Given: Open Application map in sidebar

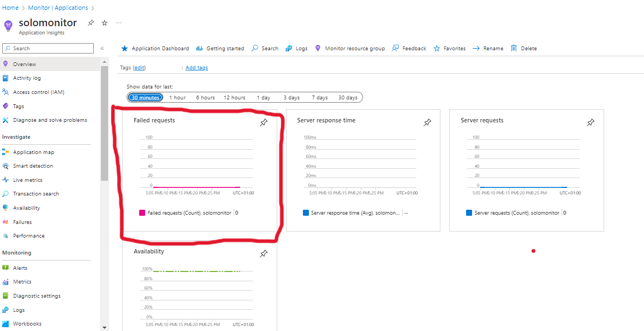Looking at the screenshot, I should (x=33, y=152).
